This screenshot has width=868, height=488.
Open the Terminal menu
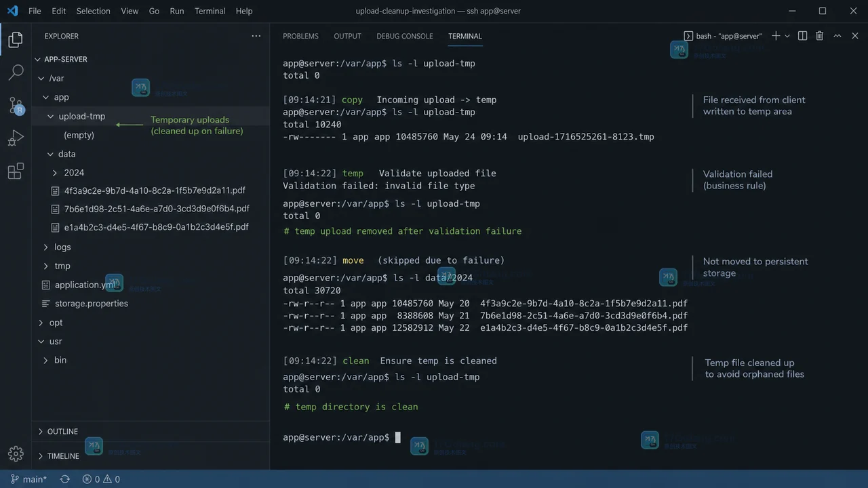tap(210, 11)
